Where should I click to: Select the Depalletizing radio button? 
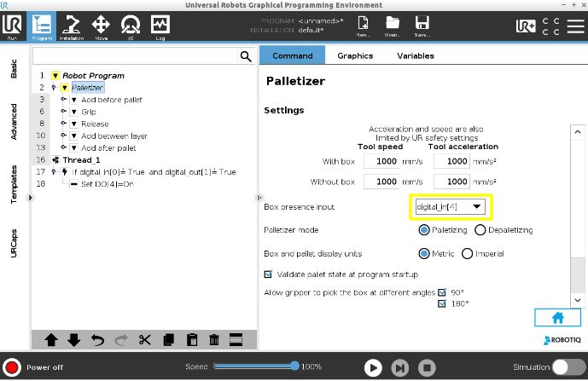[480, 230]
